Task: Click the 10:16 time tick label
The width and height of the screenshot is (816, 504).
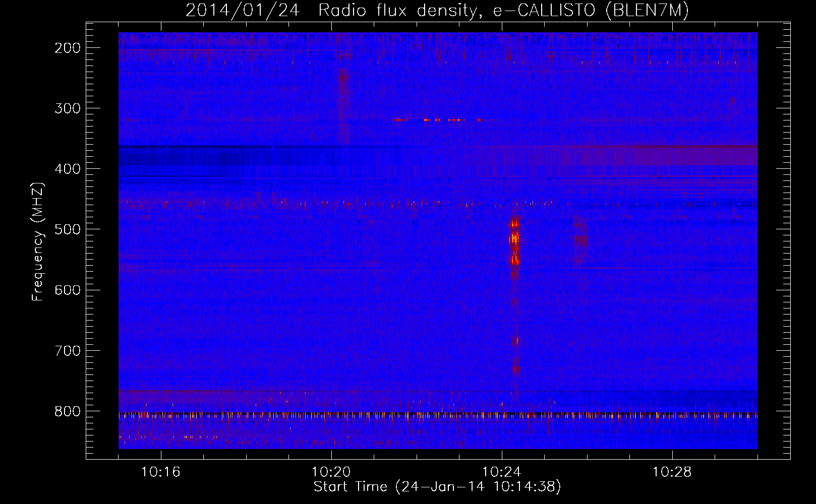Action: [x=160, y=472]
